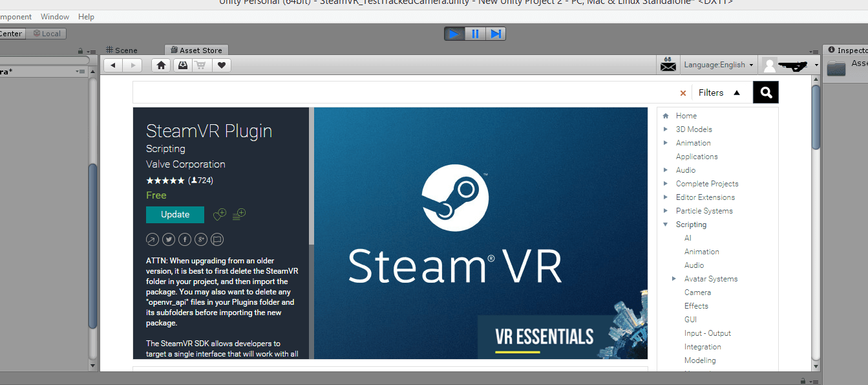
Task: Toggle the lock icon on the bottom panel
Action: pos(803,381)
